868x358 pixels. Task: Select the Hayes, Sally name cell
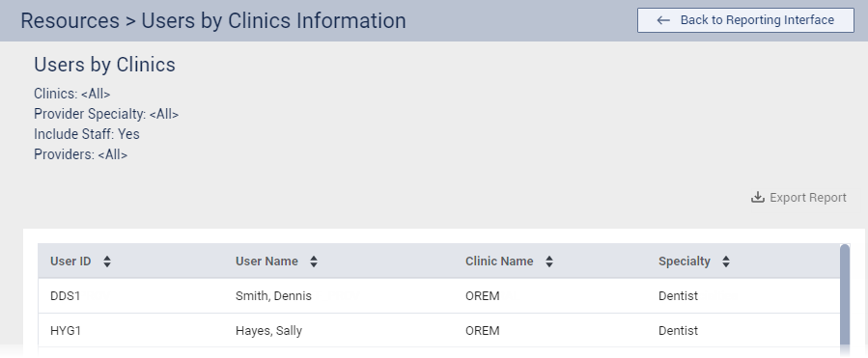[x=268, y=331]
